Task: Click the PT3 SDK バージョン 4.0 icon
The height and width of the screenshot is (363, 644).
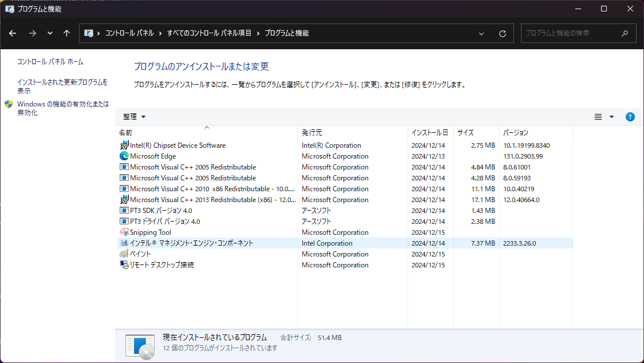Action: (x=124, y=211)
